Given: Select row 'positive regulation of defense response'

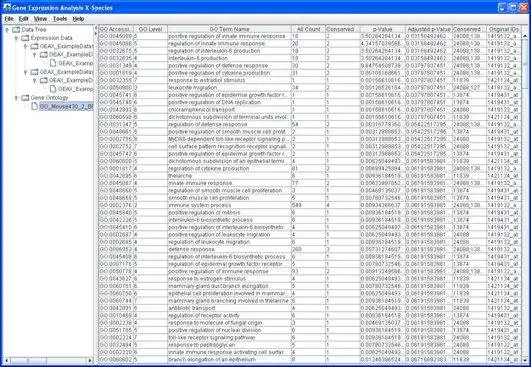Looking at the screenshot, I should point(310,66).
